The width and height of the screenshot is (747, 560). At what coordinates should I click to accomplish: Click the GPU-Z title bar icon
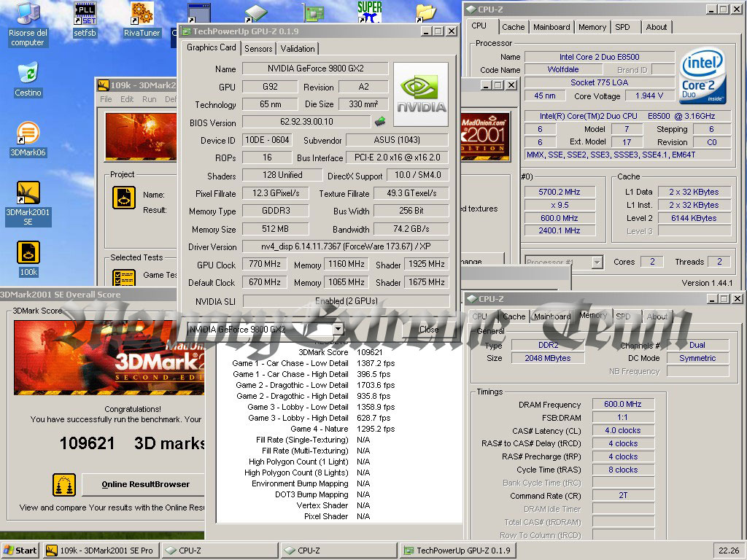click(x=186, y=31)
